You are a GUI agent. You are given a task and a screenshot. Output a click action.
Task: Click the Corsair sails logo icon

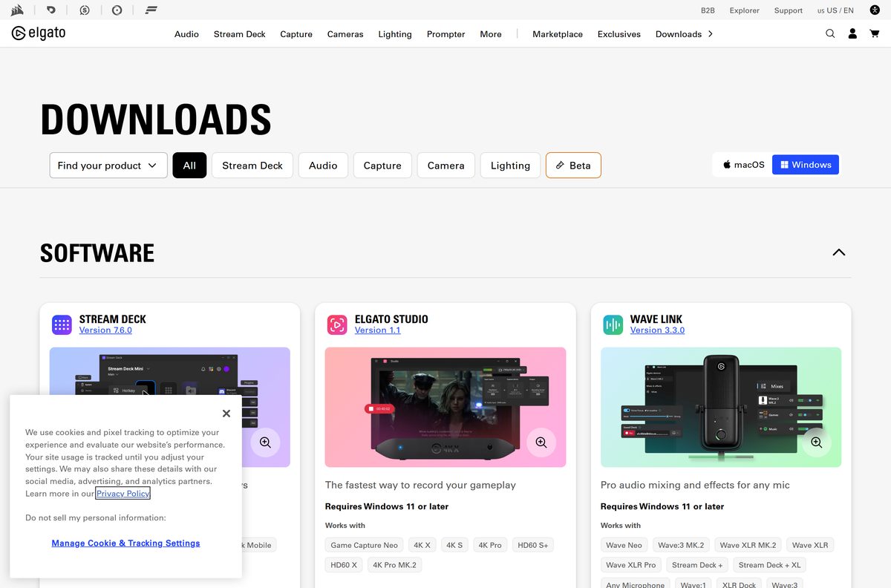tap(18, 10)
